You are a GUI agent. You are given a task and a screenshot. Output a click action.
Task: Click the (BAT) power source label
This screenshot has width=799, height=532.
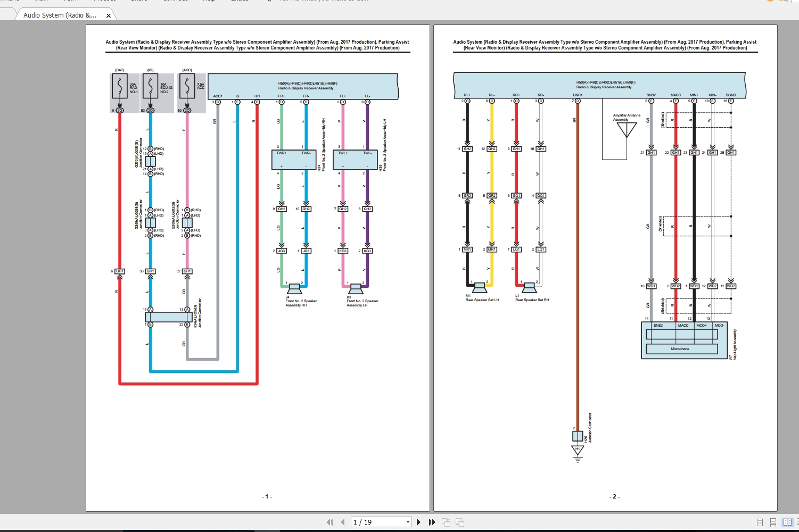(120, 70)
